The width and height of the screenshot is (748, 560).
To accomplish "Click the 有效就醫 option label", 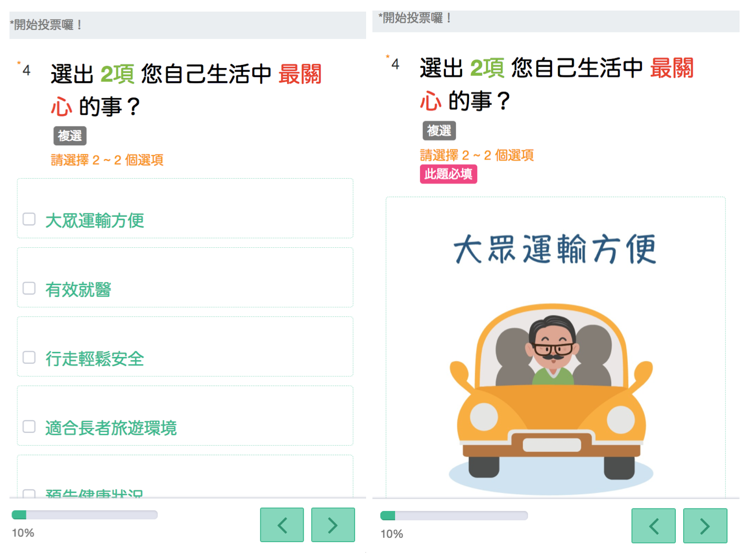I will coord(78,289).
